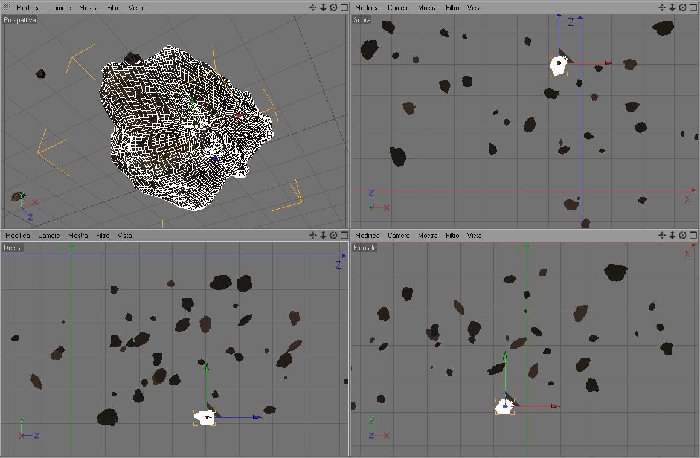Open the Cameras menu of the Front viewport

point(399,235)
